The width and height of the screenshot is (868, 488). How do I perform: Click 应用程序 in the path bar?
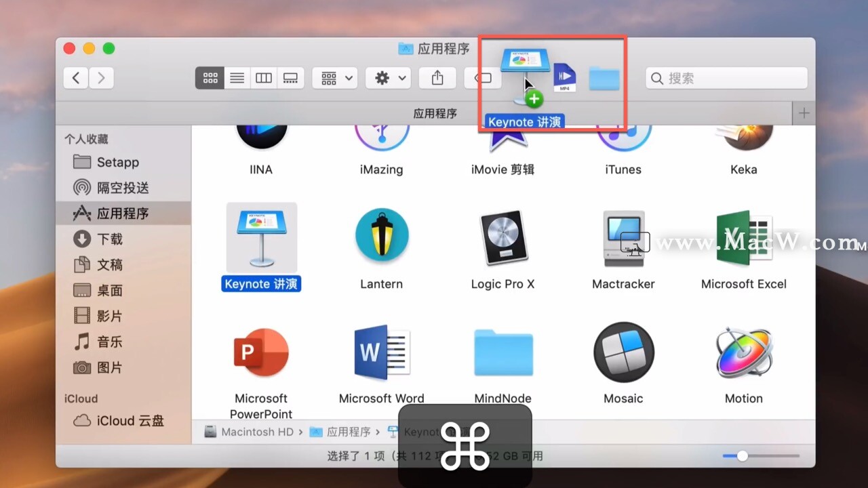tap(340, 432)
